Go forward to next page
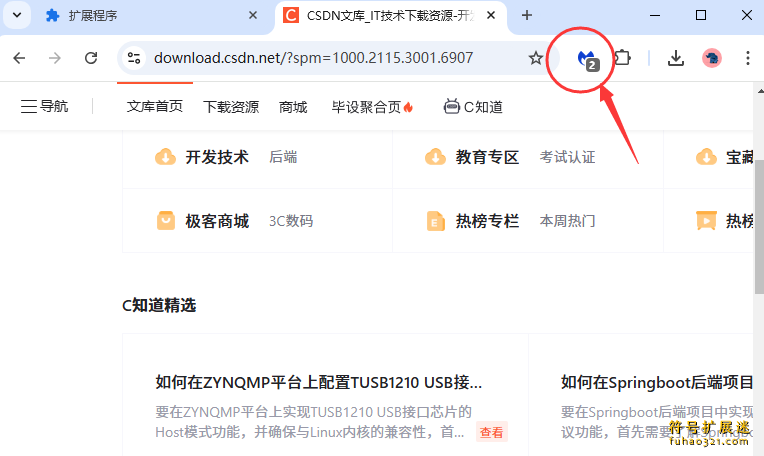 (55, 58)
